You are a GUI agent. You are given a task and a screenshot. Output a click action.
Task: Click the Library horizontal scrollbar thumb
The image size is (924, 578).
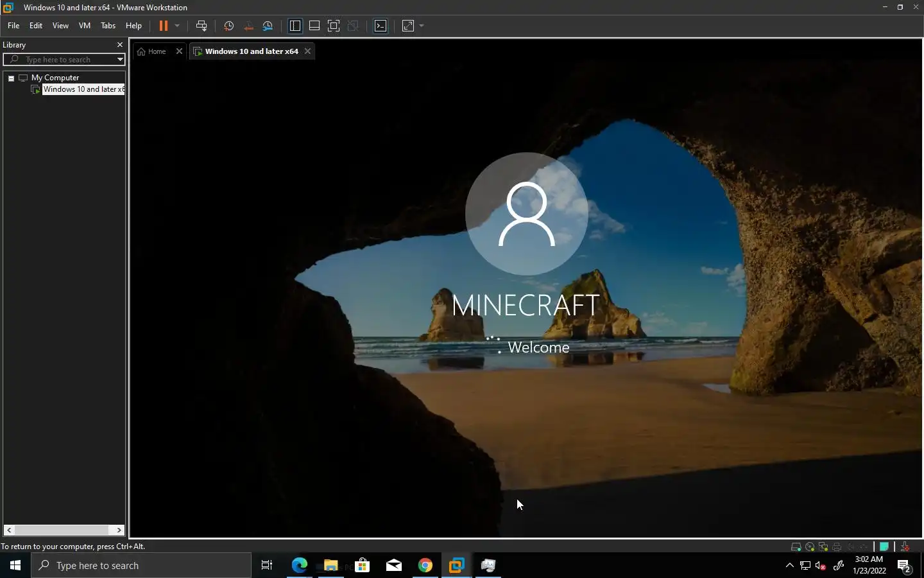click(62, 530)
